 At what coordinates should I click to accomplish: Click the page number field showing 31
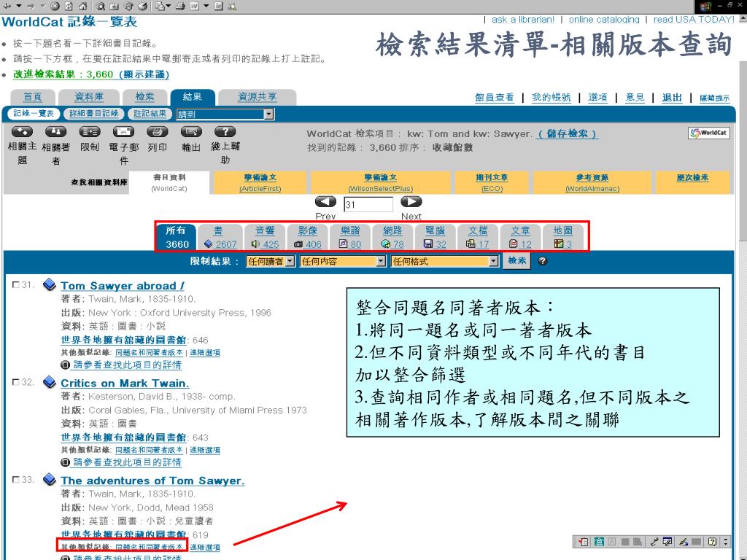coord(368,204)
